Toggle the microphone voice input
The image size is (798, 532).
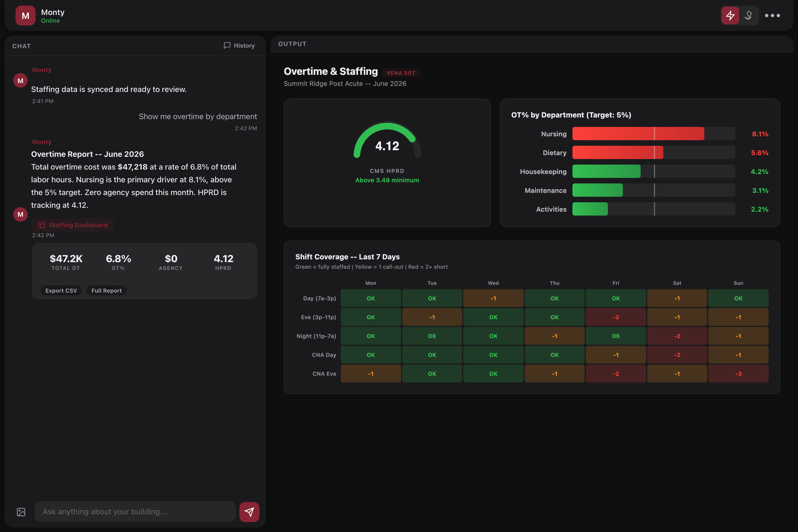pos(748,15)
